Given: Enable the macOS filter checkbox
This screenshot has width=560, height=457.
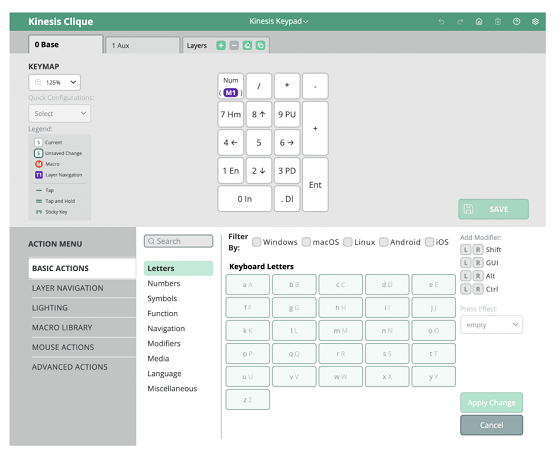Looking at the screenshot, I should tap(306, 242).
